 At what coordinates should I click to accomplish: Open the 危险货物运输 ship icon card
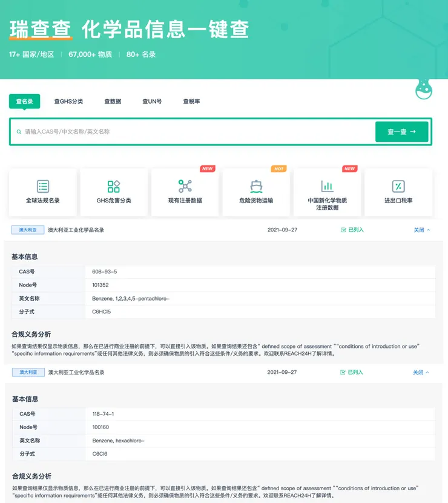point(256,192)
